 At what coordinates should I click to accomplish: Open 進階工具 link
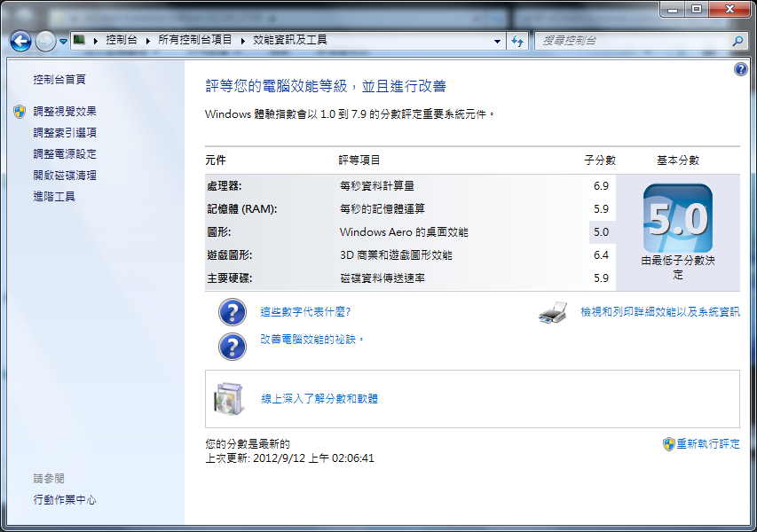point(54,196)
